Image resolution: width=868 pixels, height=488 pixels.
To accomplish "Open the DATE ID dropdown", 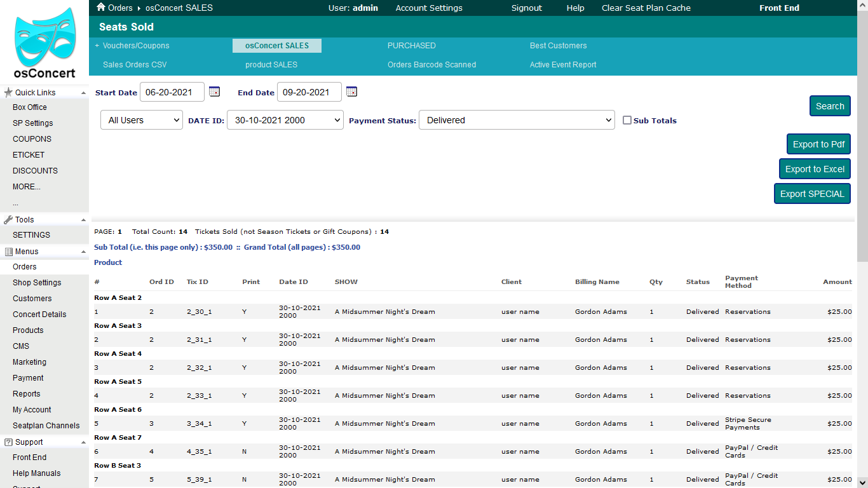I will pyautogui.click(x=285, y=120).
